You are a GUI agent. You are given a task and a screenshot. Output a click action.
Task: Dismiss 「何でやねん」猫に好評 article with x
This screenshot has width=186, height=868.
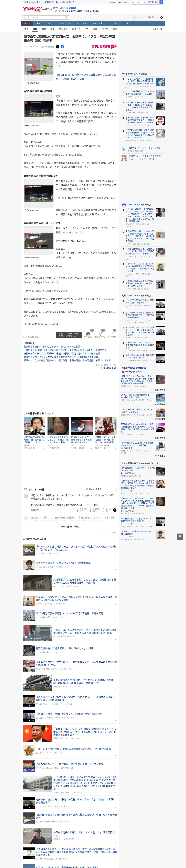(x=115, y=555)
